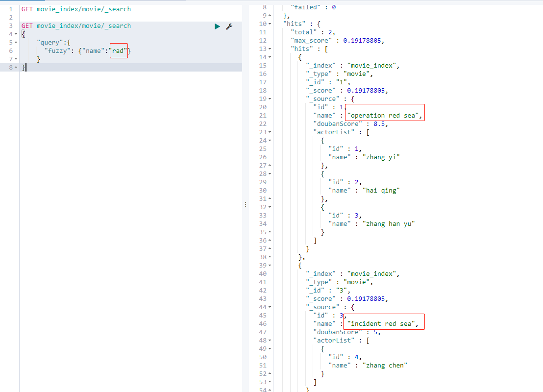
Task: Collapse actor object at line 24
Action: (270, 140)
